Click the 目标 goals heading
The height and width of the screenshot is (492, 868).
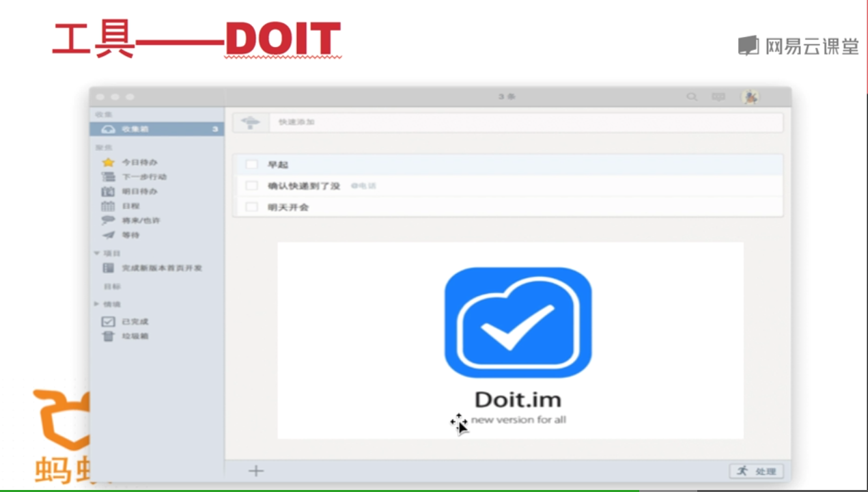click(x=112, y=286)
